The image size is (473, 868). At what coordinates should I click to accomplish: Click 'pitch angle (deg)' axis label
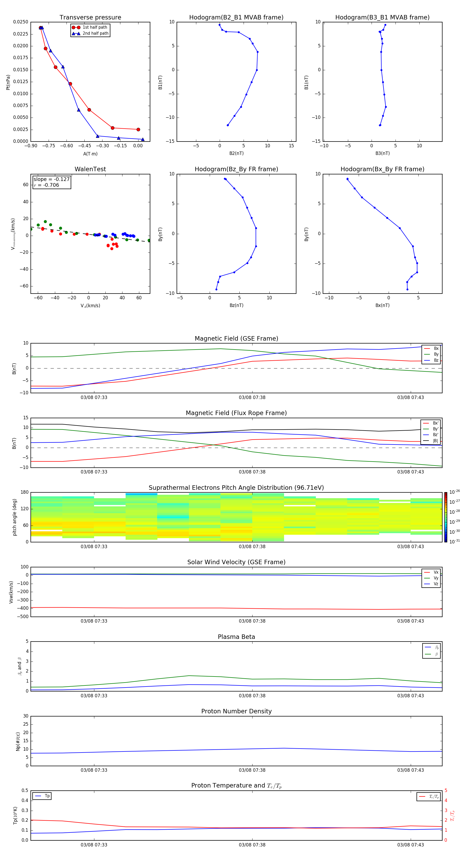pos(14,517)
